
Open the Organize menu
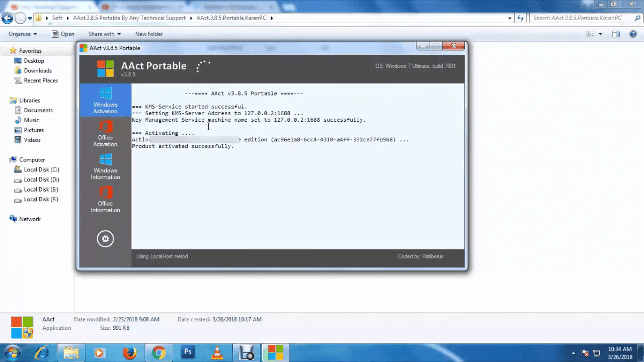(23, 34)
